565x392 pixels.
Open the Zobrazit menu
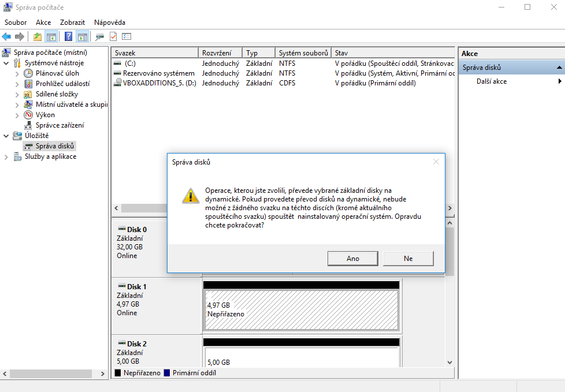[x=72, y=23]
